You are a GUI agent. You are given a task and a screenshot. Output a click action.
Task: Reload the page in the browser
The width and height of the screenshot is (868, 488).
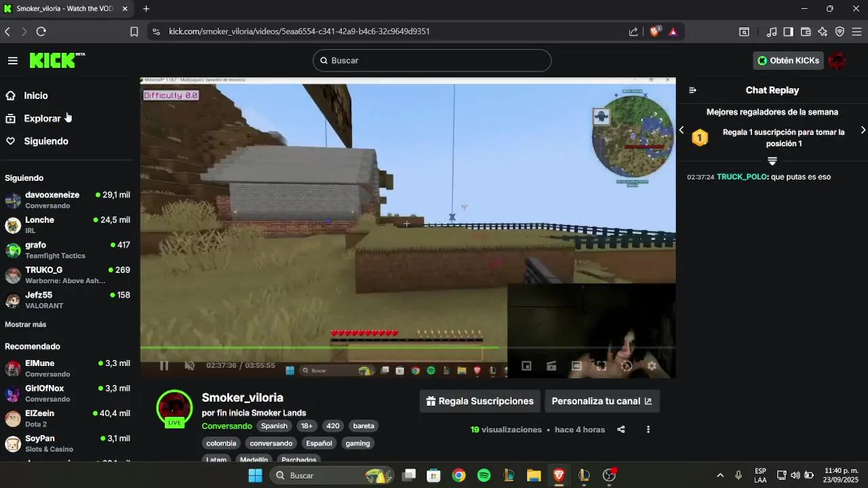click(x=41, y=31)
